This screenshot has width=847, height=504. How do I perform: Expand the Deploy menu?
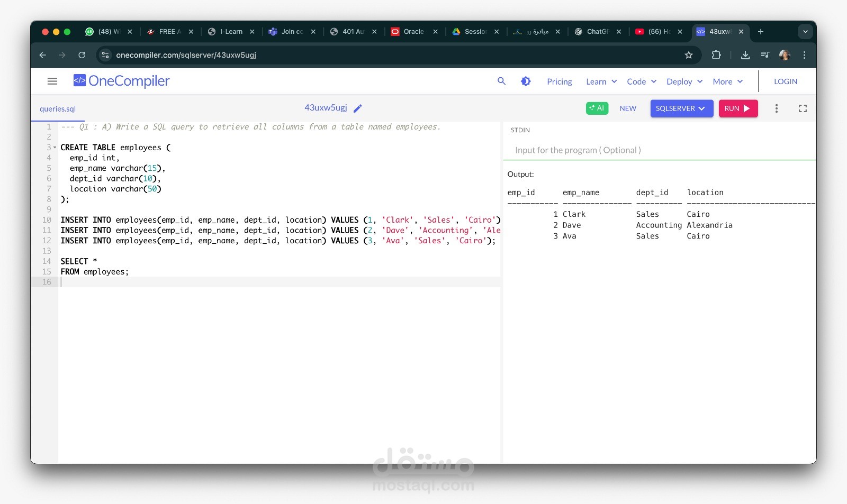coord(683,81)
